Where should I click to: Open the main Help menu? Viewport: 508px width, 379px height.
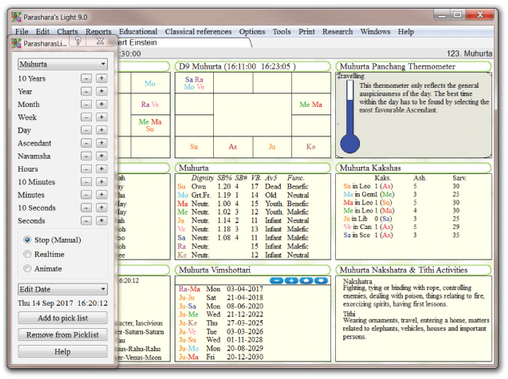tap(406, 32)
